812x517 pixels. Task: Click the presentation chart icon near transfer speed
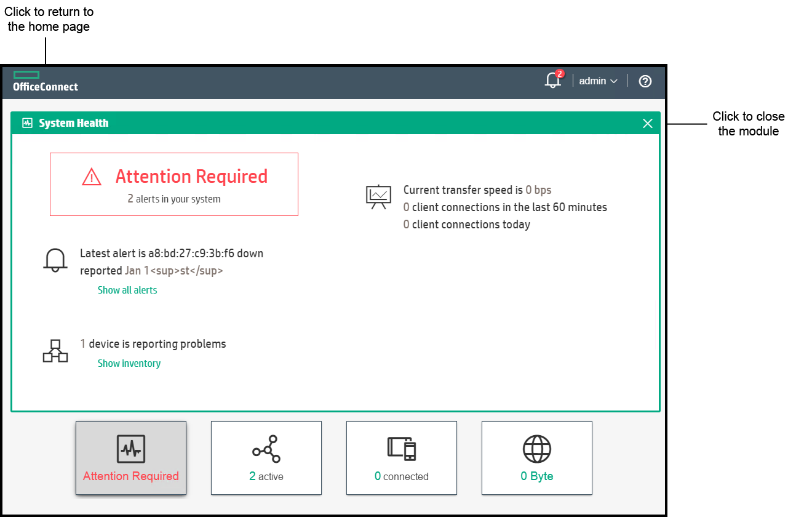378,197
